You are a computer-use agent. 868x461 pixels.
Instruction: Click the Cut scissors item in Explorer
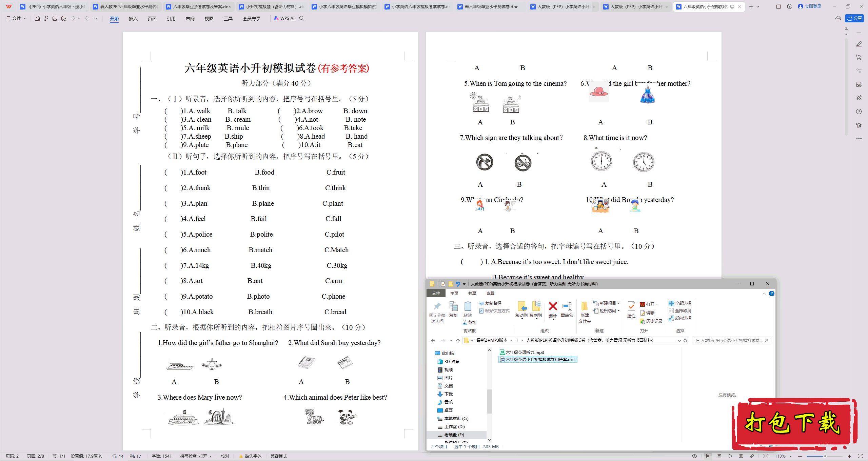pos(470,322)
